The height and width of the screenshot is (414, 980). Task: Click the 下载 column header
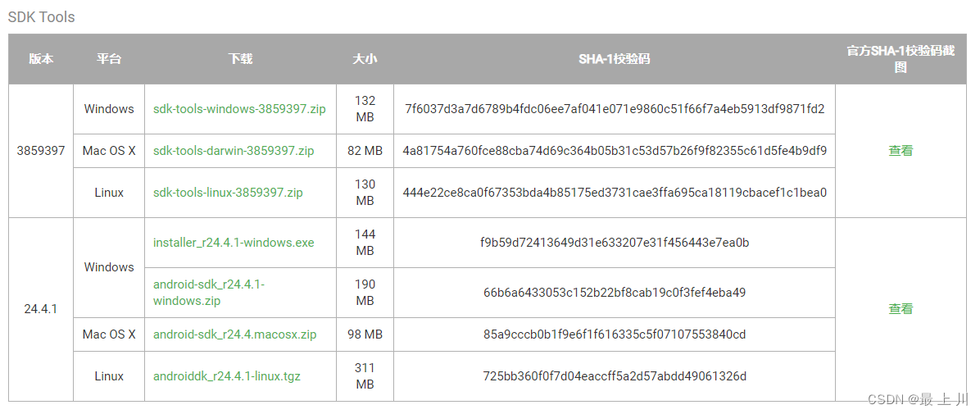pyautogui.click(x=240, y=59)
